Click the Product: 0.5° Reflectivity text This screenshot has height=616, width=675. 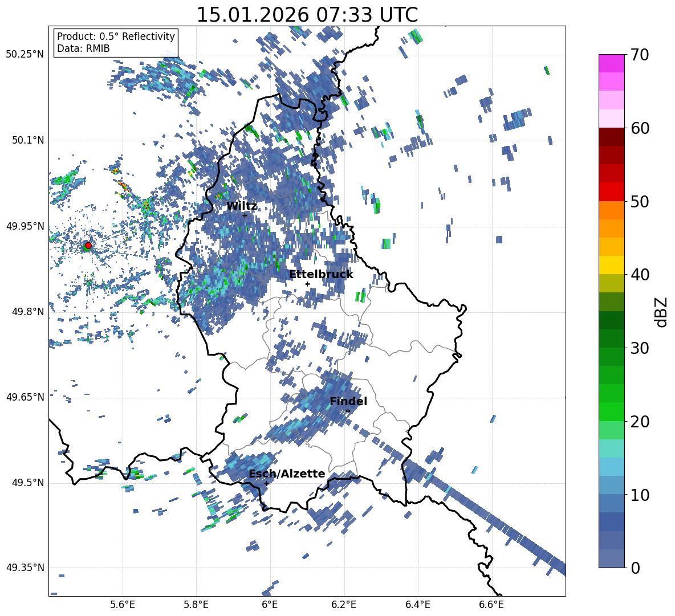(x=116, y=36)
